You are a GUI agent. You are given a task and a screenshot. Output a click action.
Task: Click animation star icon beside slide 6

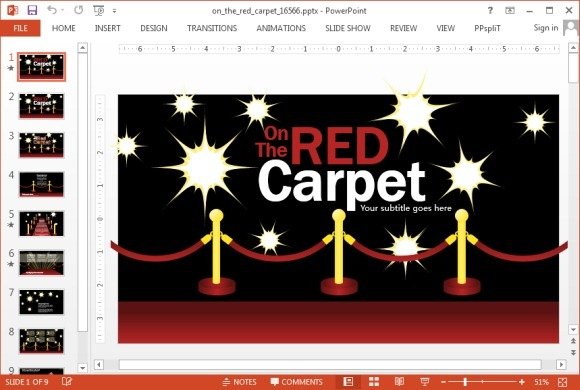click(x=11, y=264)
